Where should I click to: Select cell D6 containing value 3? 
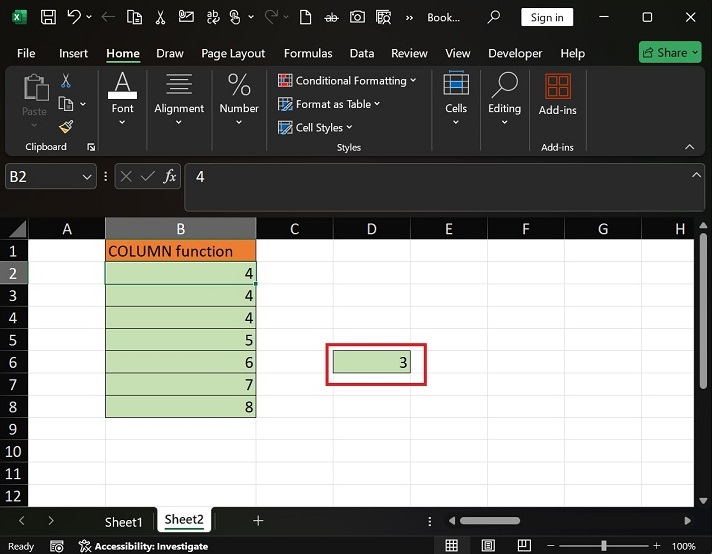pos(372,363)
